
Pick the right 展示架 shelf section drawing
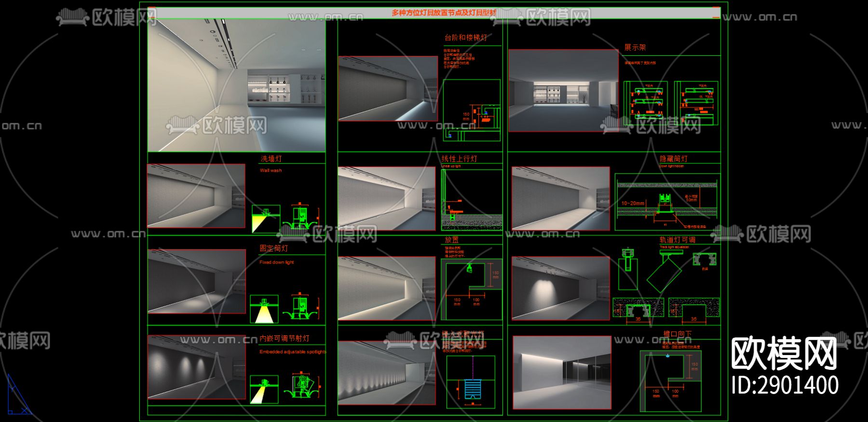point(696,104)
